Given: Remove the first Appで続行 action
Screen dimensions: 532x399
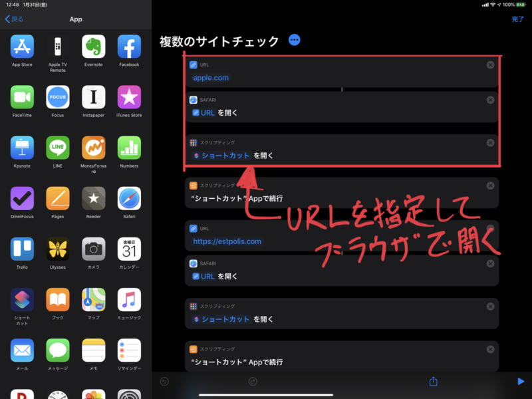Looking at the screenshot, I should (x=490, y=186).
